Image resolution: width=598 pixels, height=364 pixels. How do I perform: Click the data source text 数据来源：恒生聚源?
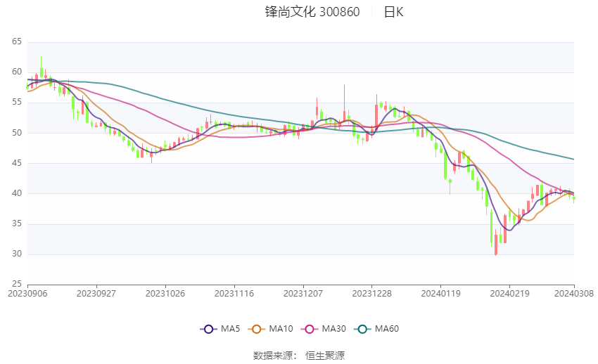[x=298, y=356]
